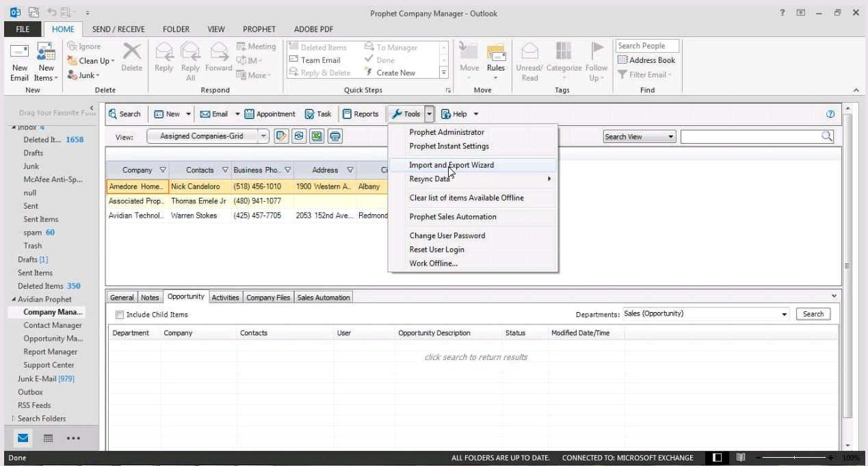Image resolution: width=868 pixels, height=466 pixels.
Task: Collapse the Avidian Prophet folder tree
Action: [x=14, y=300]
